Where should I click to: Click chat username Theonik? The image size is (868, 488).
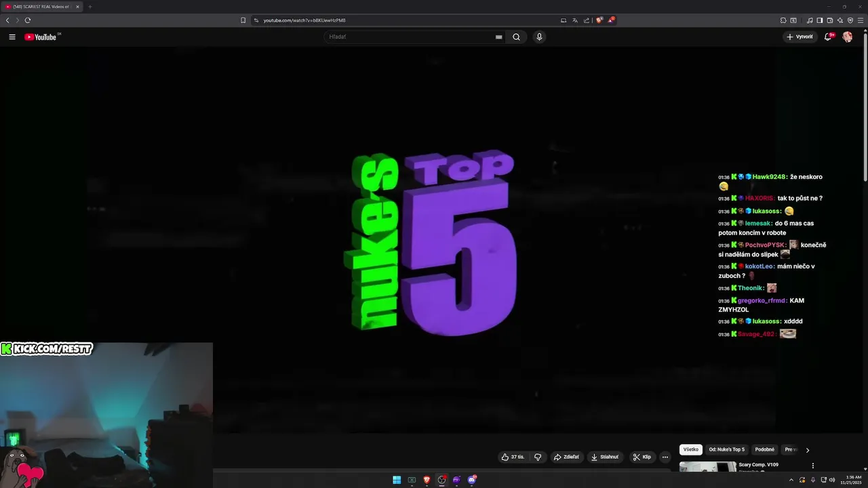pos(751,288)
